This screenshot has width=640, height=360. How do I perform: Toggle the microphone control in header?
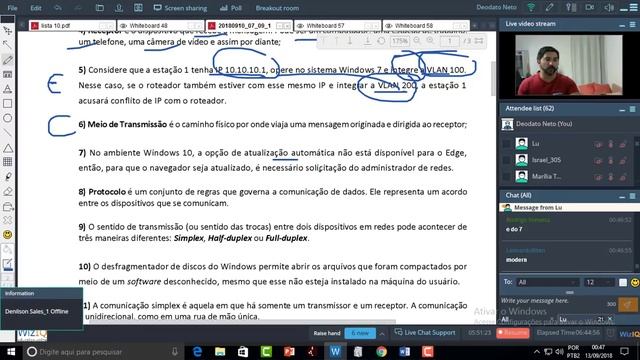coord(570,7)
